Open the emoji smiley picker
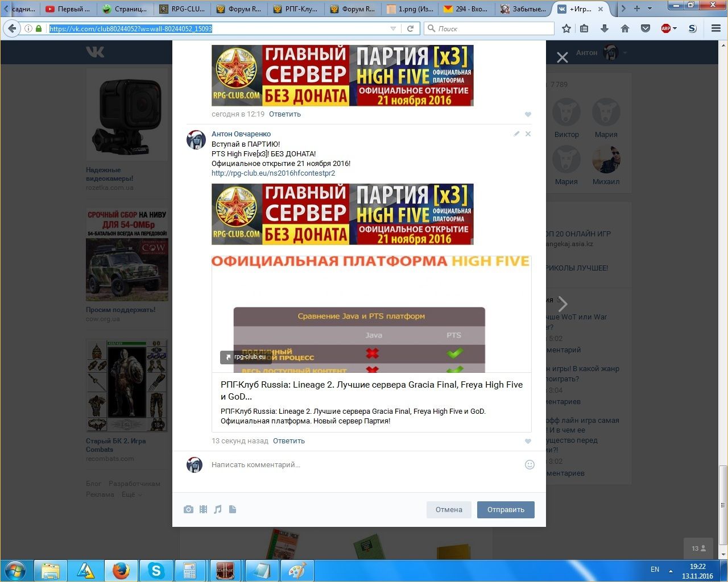Screen dimensions: 728x582 [x=530, y=465]
